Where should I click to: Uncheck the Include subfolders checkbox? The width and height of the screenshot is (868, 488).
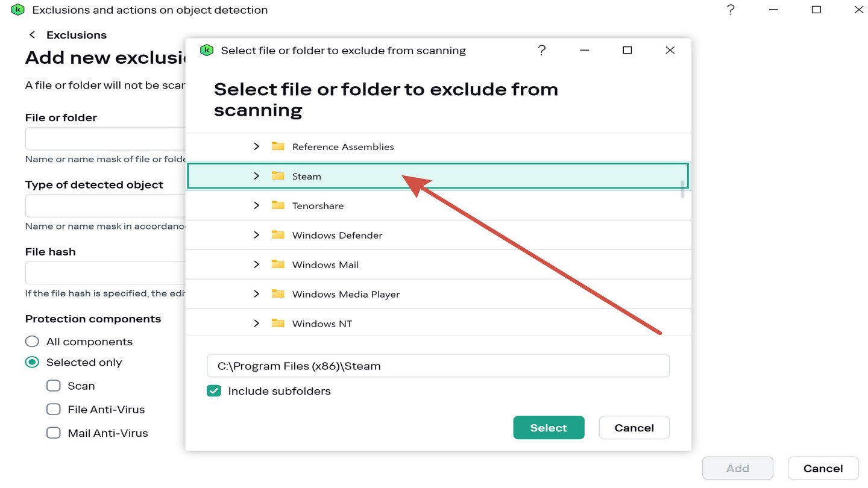(214, 391)
